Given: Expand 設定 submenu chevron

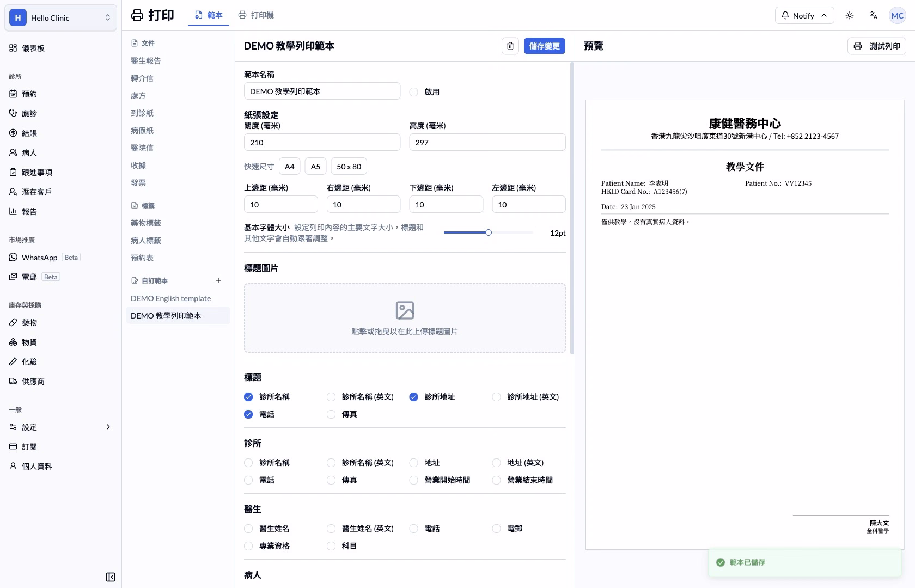Looking at the screenshot, I should pos(108,427).
